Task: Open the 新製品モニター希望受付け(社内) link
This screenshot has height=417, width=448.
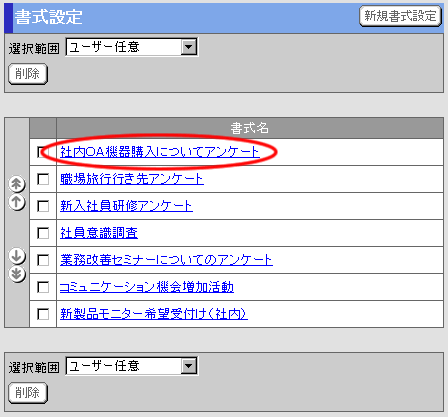Action: pos(154,314)
